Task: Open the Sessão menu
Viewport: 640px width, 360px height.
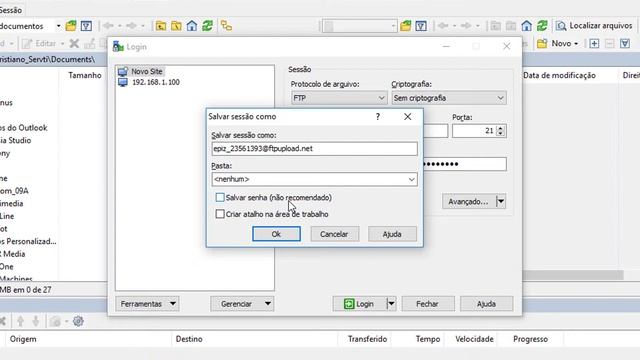Action: click(x=11, y=10)
